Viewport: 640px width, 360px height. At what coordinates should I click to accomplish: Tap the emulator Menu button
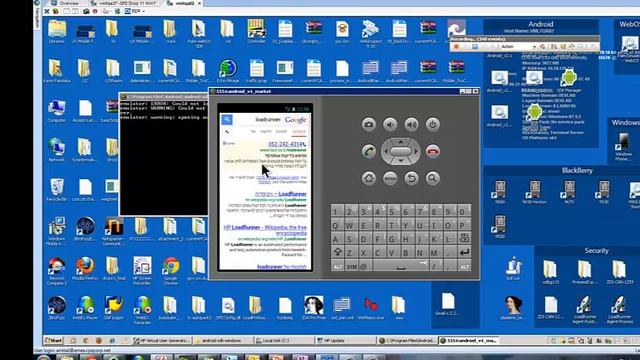(x=390, y=178)
